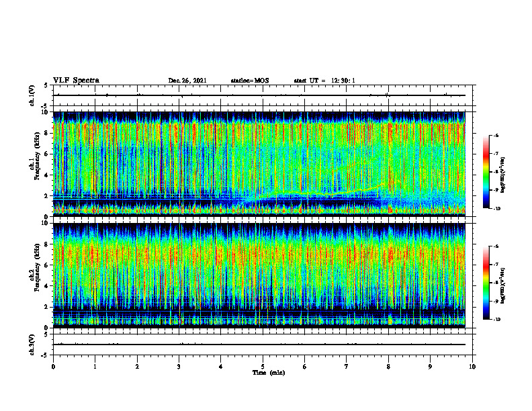The height and width of the screenshot is (411, 532).
Task: Click time axis tick label "3"
Action: pos(179,367)
